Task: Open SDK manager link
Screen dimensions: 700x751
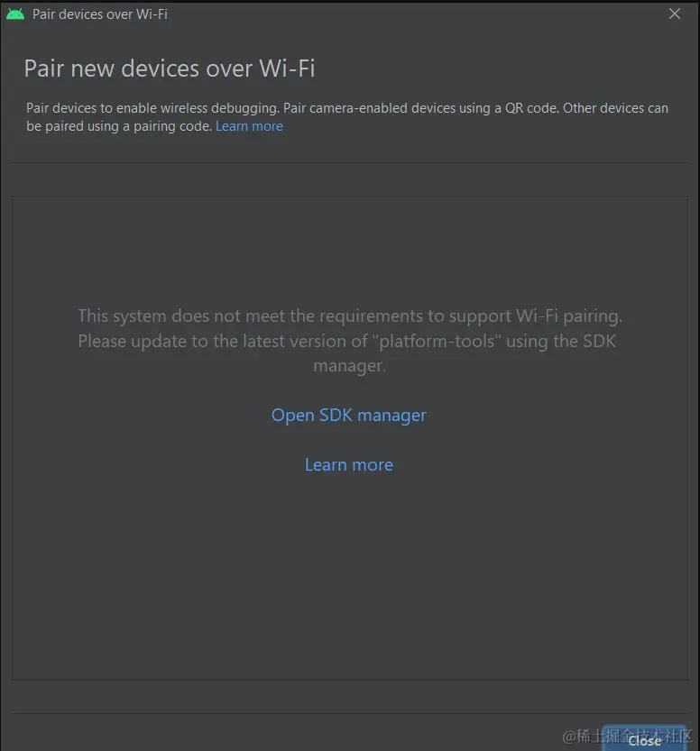Action: pos(349,416)
